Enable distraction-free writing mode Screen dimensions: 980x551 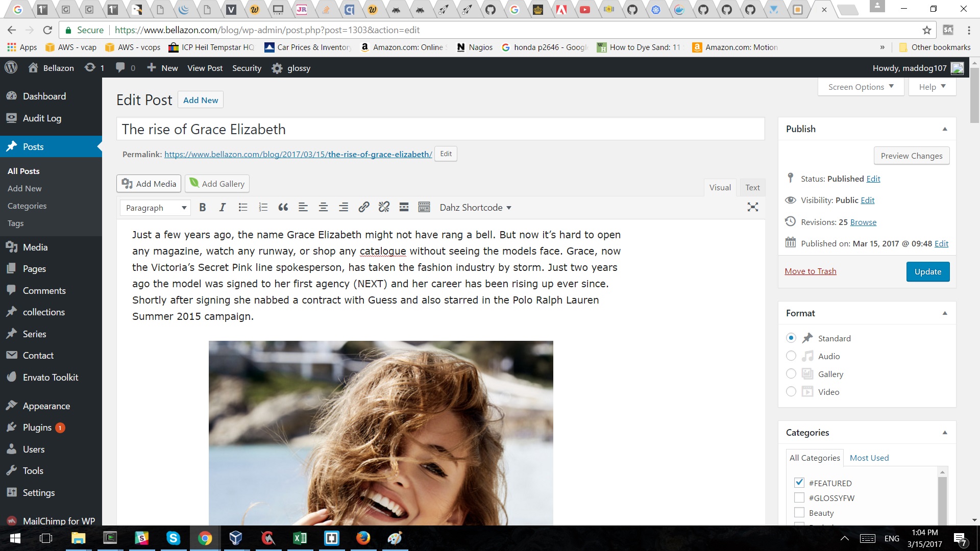(752, 207)
